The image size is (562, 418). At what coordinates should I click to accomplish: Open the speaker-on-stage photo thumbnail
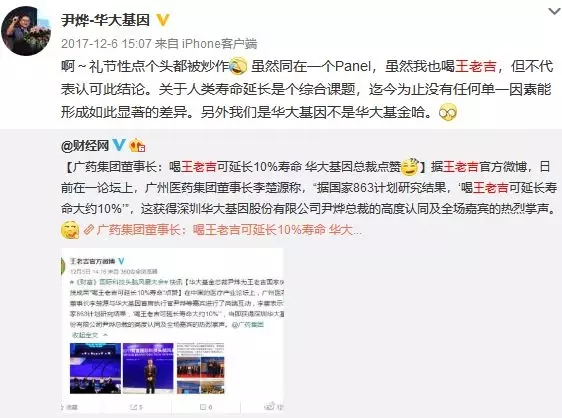point(148,368)
